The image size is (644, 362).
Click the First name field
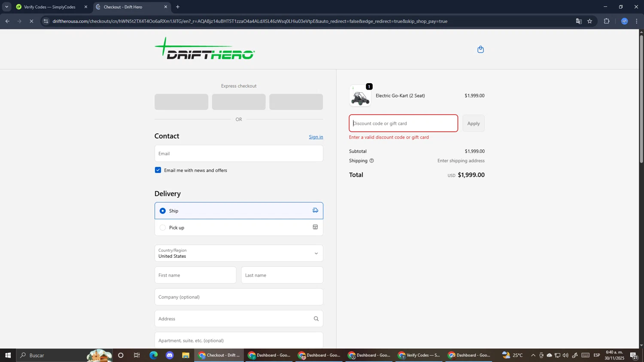tap(195, 275)
